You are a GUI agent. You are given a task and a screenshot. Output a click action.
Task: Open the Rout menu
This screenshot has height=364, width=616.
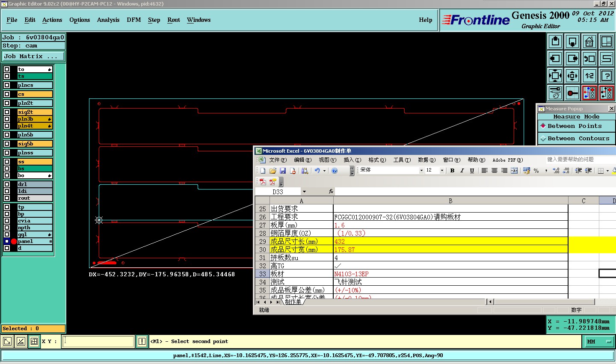coord(174,20)
